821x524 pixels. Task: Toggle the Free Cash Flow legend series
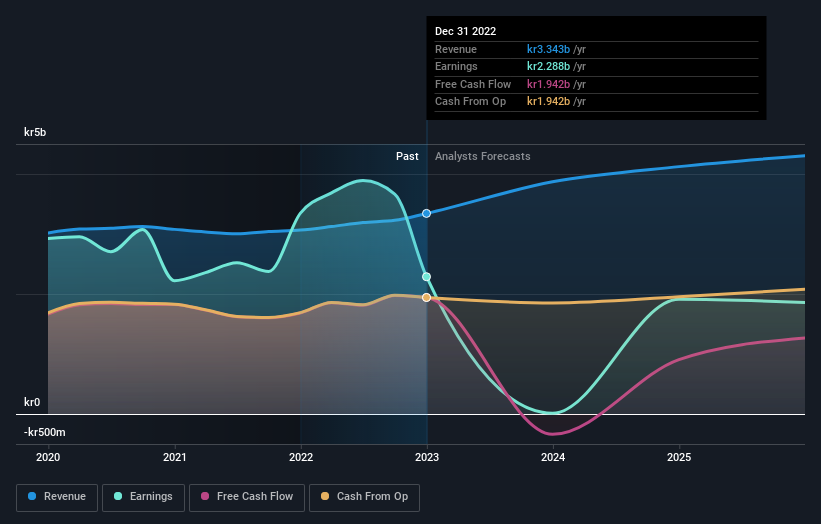coord(247,497)
